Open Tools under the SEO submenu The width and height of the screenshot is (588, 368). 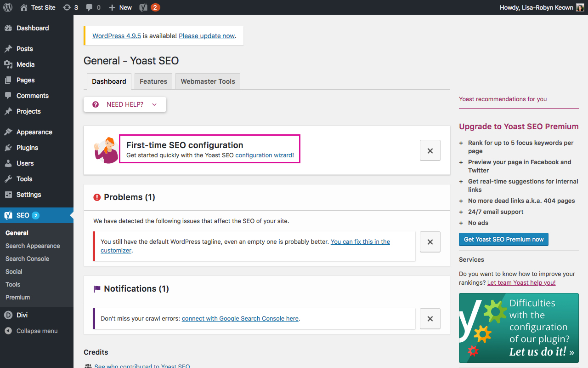(x=13, y=285)
